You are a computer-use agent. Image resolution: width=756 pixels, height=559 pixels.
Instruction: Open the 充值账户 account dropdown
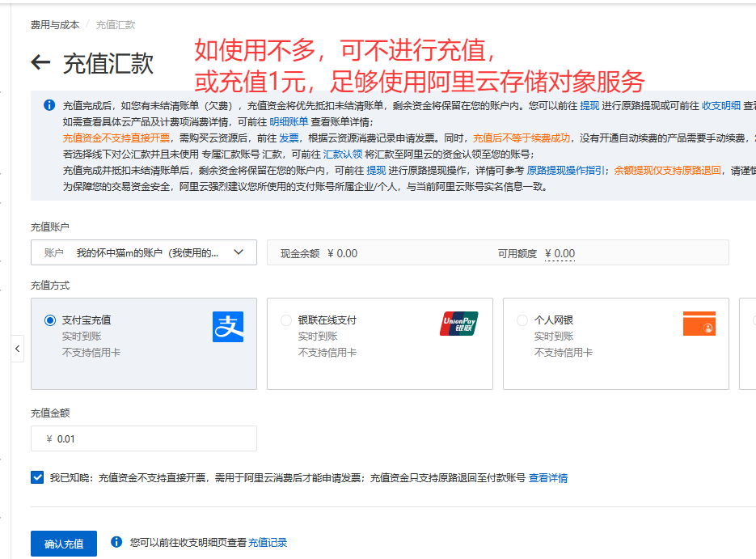pos(144,252)
